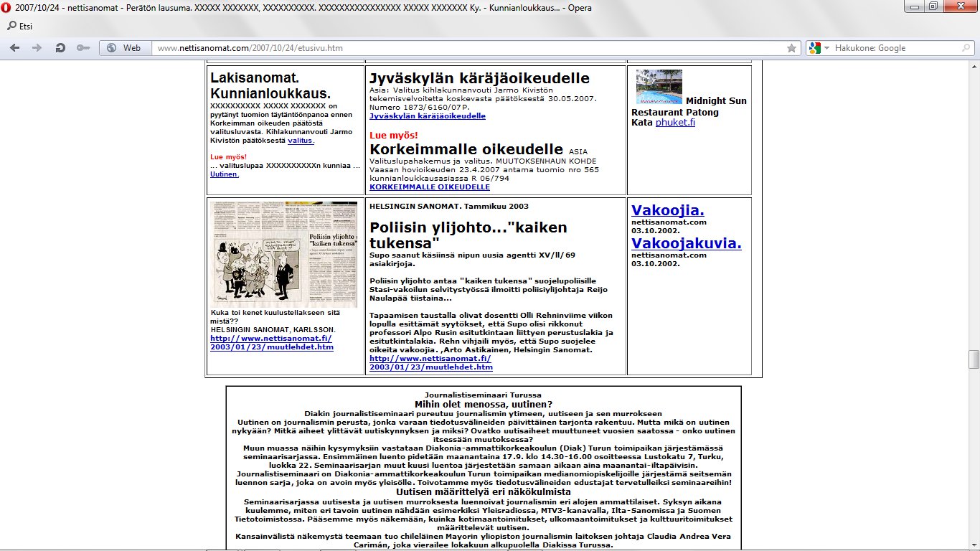Click in the address bar URL field
This screenshot has width=980, height=551.
click(466, 48)
